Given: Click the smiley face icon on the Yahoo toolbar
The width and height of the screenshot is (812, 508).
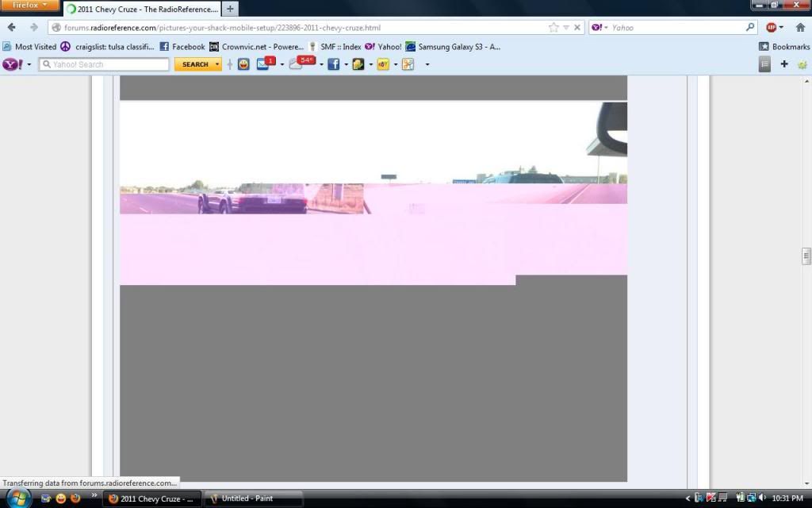Looking at the screenshot, I should [x=243, y=64].
